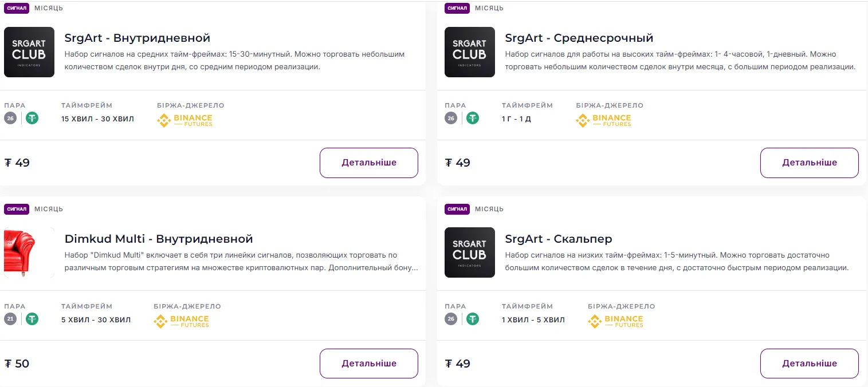Open the Dimkud Multi - Внутридневной title

[x=159, y=239]
